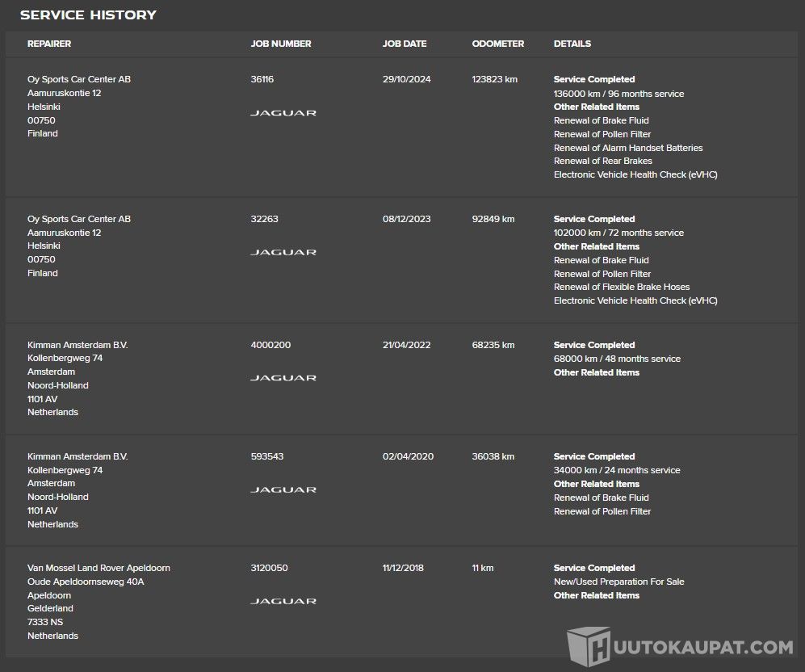Select the ODOMETER column header
This screenshot has height=672, width=805.
[x=498, y=44]
